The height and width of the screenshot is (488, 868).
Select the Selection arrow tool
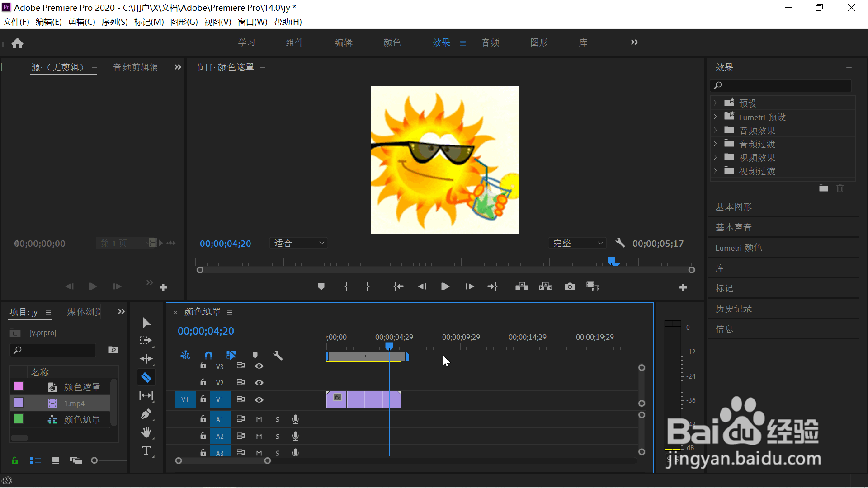(146, 323)
